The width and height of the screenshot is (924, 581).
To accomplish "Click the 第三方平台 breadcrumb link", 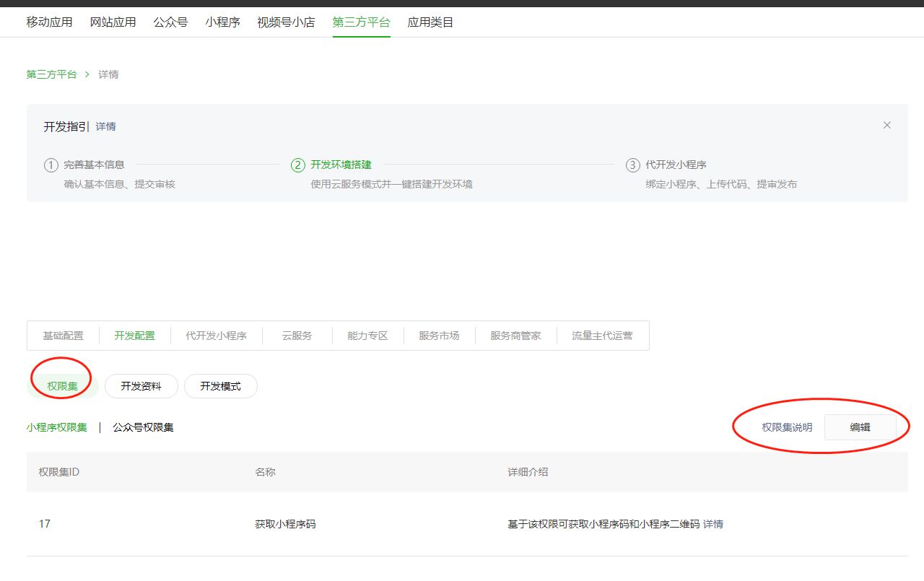I will (51, 74).
